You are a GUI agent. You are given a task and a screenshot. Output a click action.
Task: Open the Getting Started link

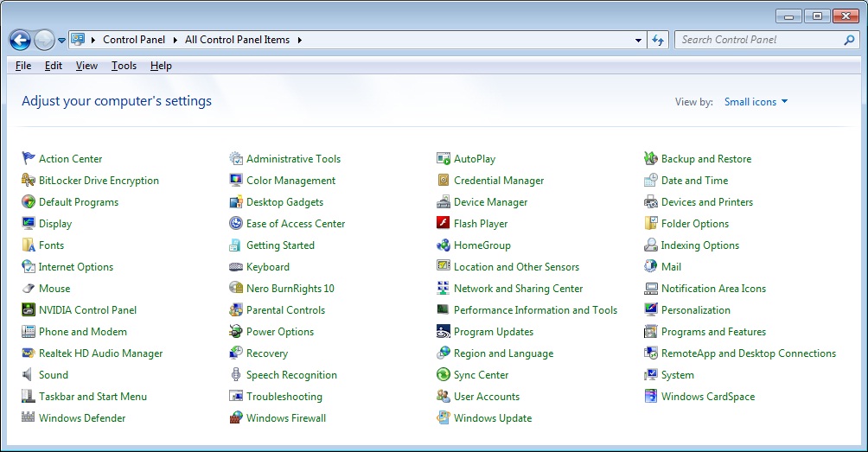coord(280,245)
